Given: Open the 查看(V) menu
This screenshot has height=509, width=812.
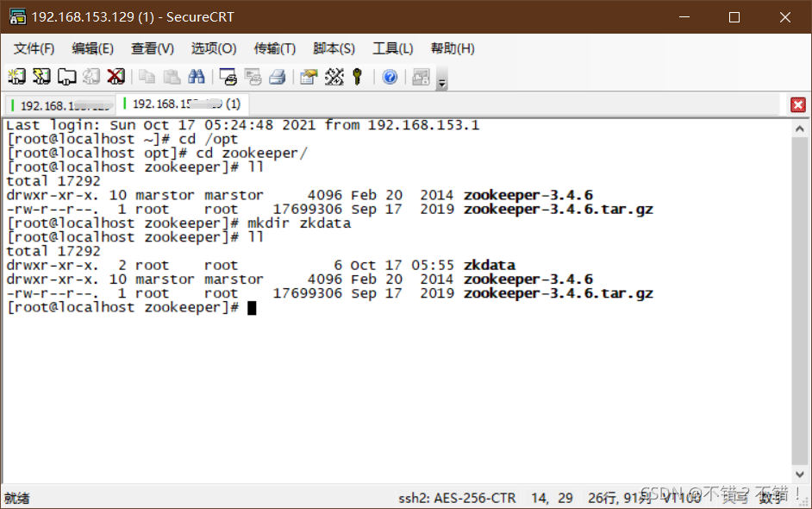Looking at the screenshot, I should (153, 48).
